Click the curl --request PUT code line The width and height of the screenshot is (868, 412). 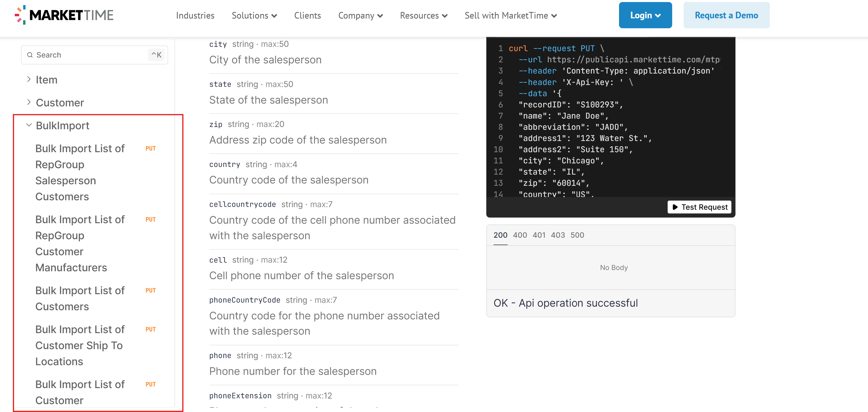click(556, 48)
